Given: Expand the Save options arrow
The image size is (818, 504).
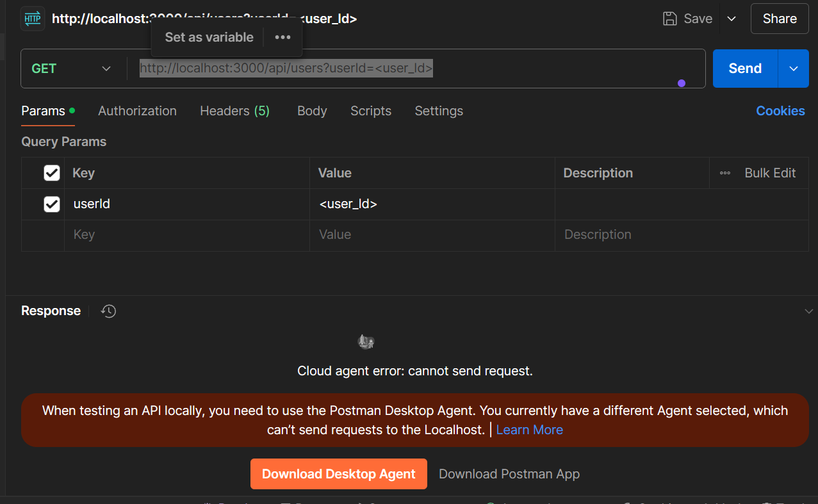Looking at the screenshot, I should 732,19.
